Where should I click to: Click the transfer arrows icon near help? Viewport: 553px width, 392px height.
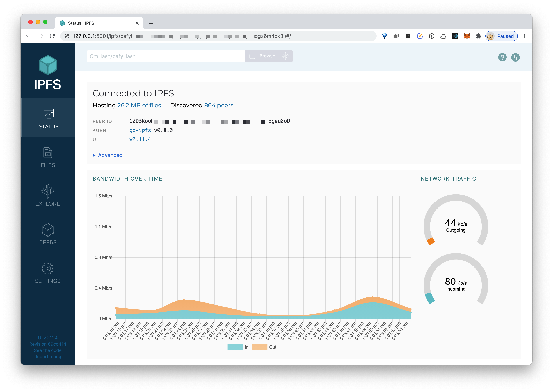516,57
